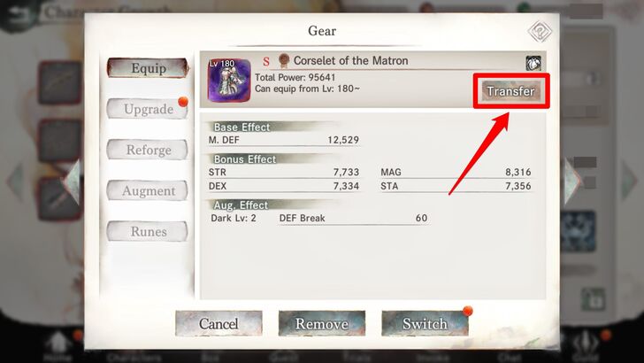Show previous gear with left arrow
644x363 pixels.
[x=72, y=181]
